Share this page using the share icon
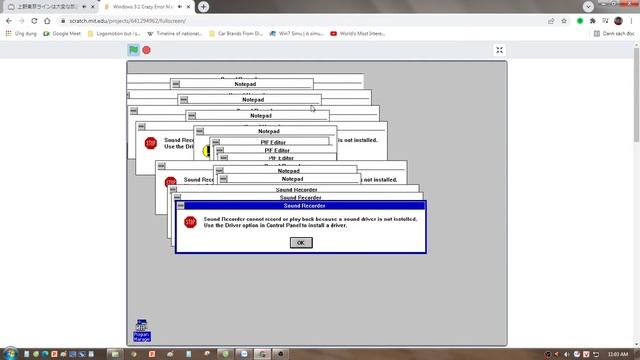The height and width of the screenshot is (360, 640). pyautogui.click(x=551, y=21)
